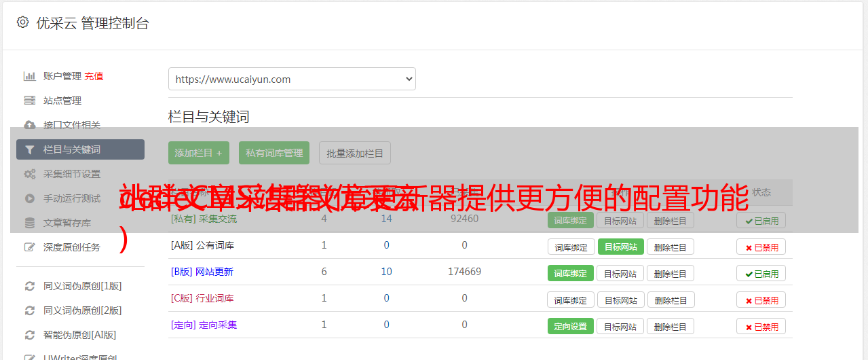Open 智能伪原创[AI版] in the sidebar
The height and width of the screenshot is (360, 868).
[x=80, y=335]
